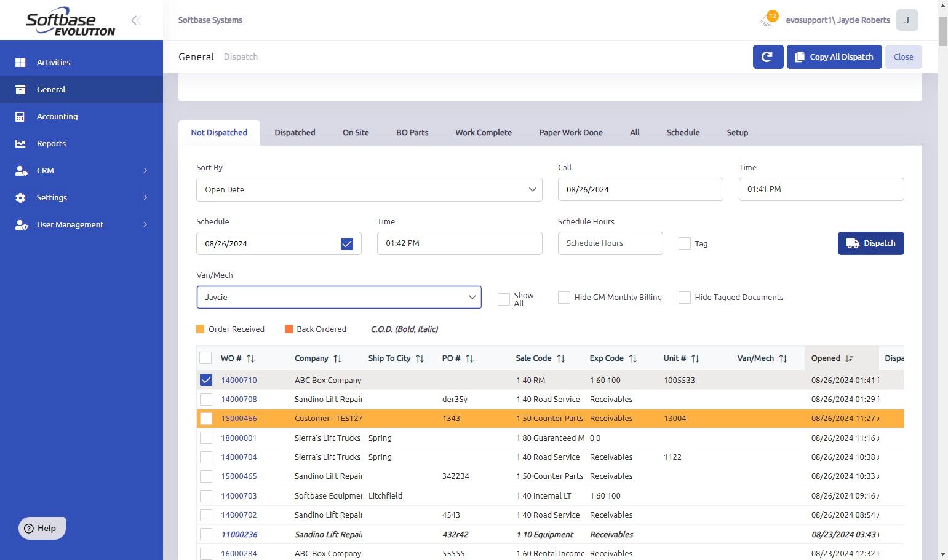948x560 pixels.
Task: Click the orange Order Received legend swatch
Action: point(200,329)
